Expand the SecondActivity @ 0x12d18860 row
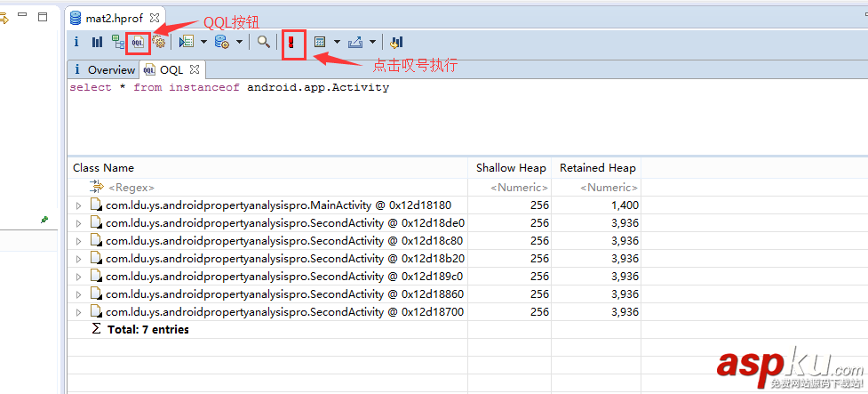 click(x=78, y=294)
